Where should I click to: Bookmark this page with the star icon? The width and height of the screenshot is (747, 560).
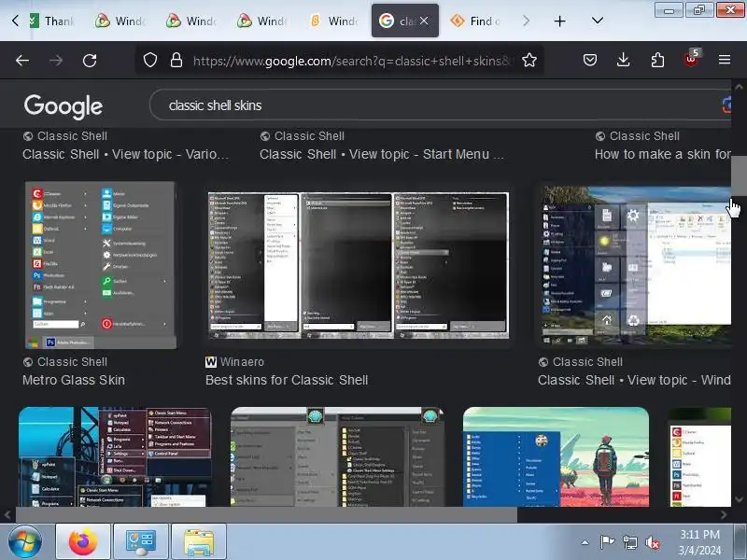pyautogui.click(x=529, y=61)
